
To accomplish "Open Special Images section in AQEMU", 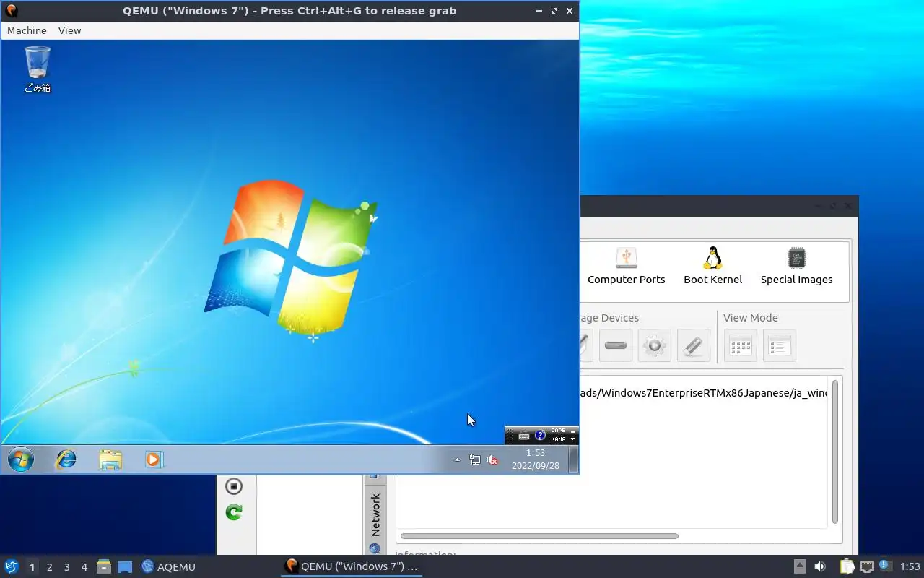I will click(x=797, y=267).
